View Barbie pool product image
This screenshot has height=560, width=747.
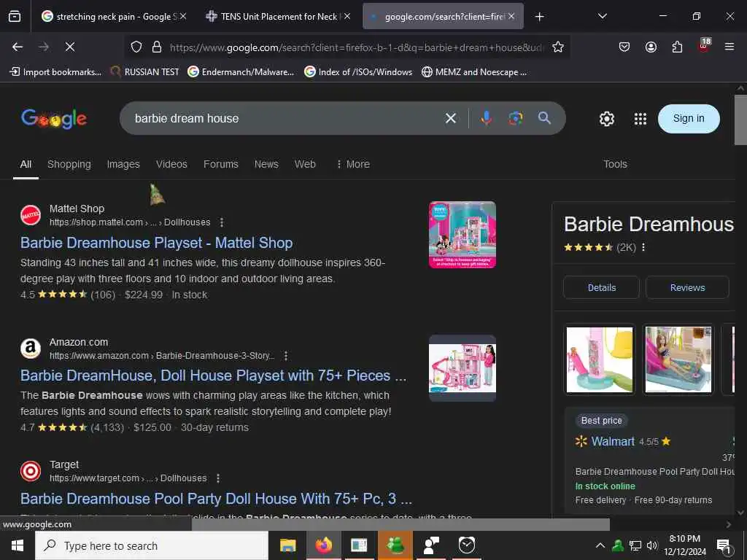click(x=678, y=359)
